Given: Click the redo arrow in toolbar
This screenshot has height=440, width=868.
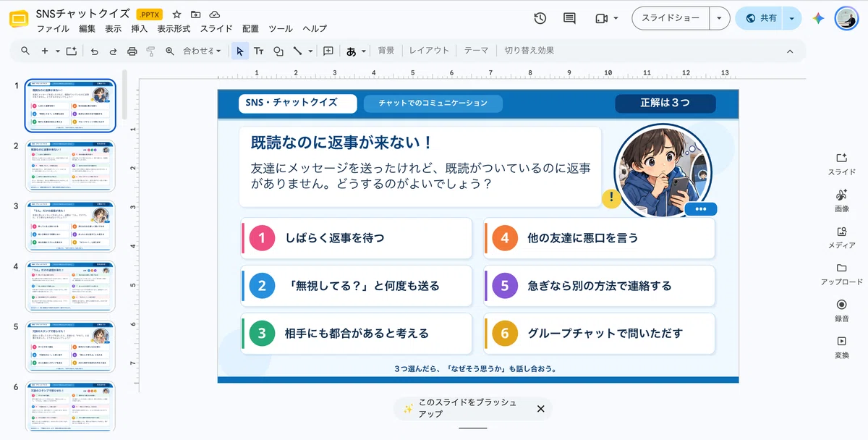Looking at the screenshot, I should pyautogui.click(x=113, y=51).
